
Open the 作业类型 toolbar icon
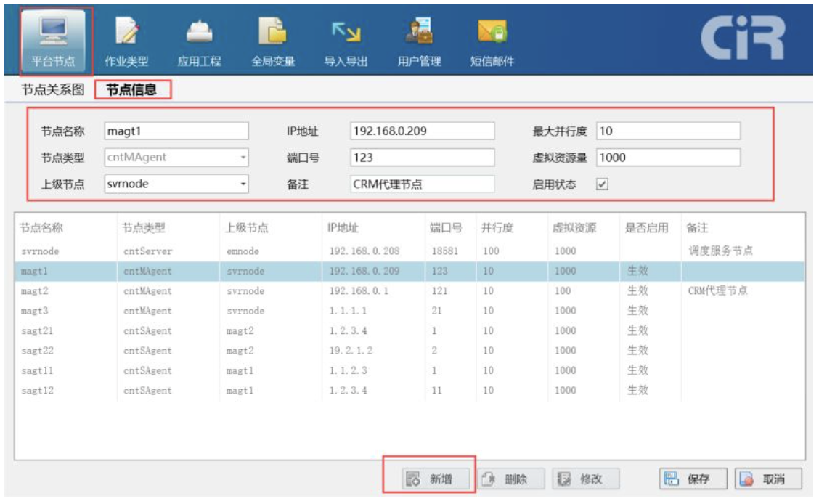tap(126, 41)
